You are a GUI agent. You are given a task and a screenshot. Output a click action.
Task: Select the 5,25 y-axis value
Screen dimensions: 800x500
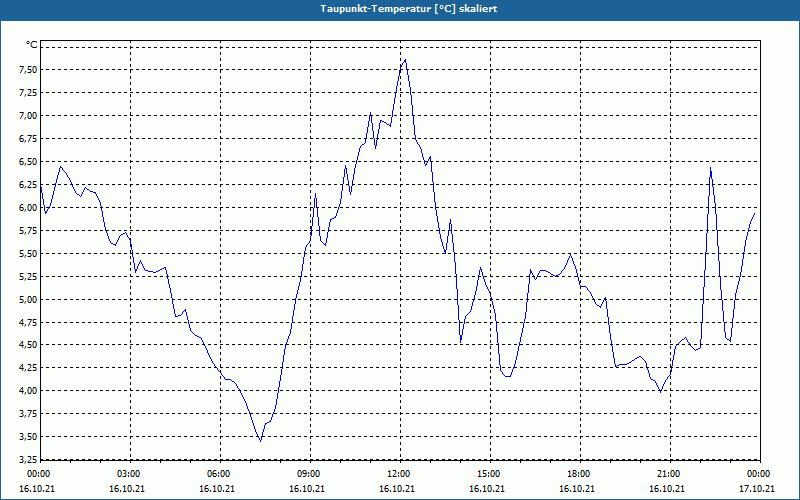pyautogui.click(x=28, y=277)
